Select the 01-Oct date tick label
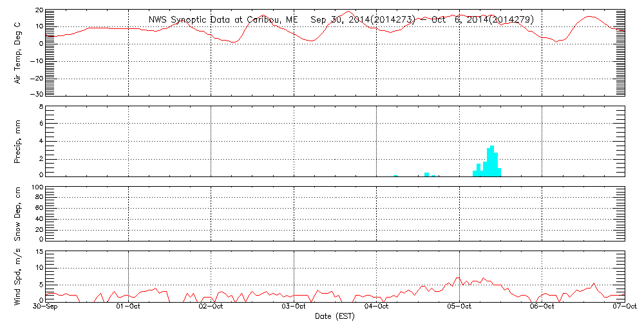644x322 pixels. tap(129, 307)
